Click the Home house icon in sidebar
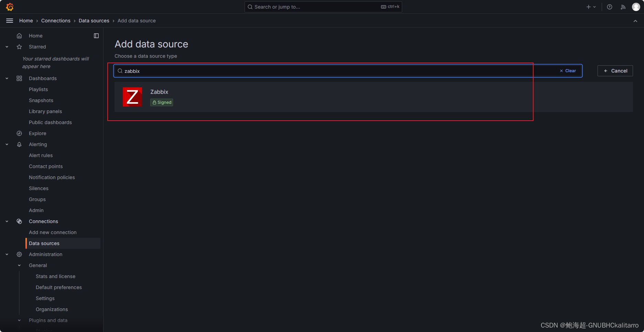Image resolution: width=644 pixels, height=332 pixels. tap(19, 36)
